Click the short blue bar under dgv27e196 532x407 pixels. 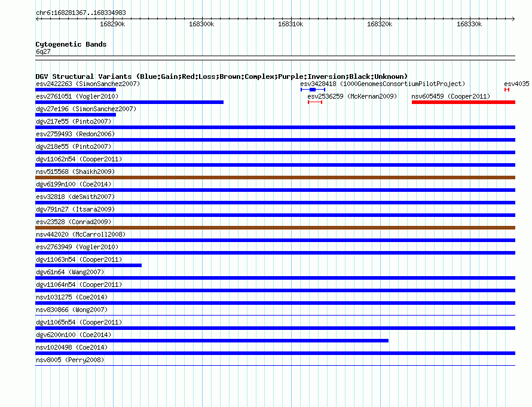click(x=76, y=115)
